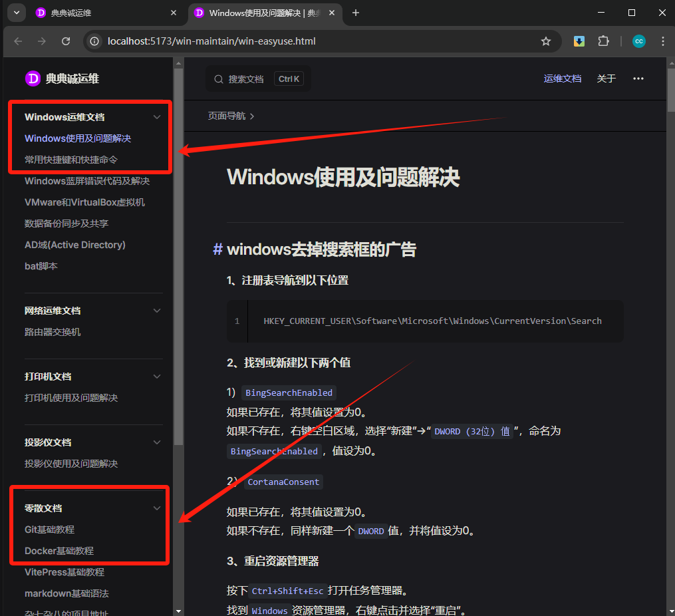Click the 投影仪文档 section heading

pos(48,442)
